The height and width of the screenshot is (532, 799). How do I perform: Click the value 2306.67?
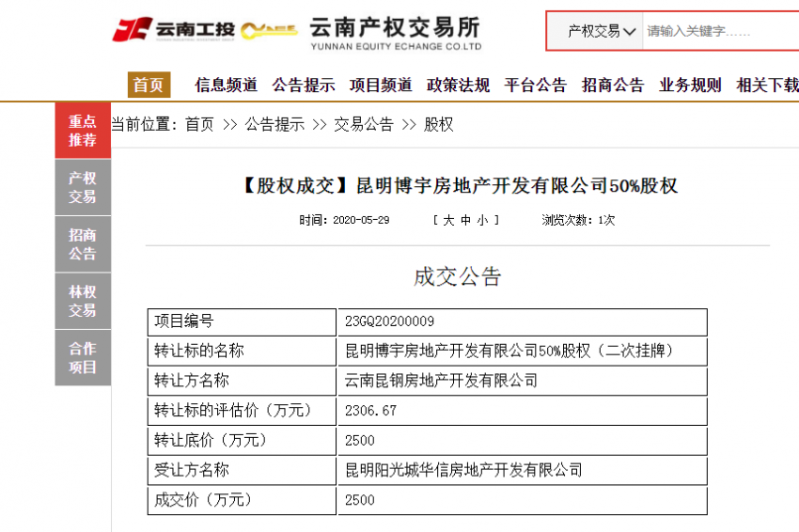[x=370, y=411]
